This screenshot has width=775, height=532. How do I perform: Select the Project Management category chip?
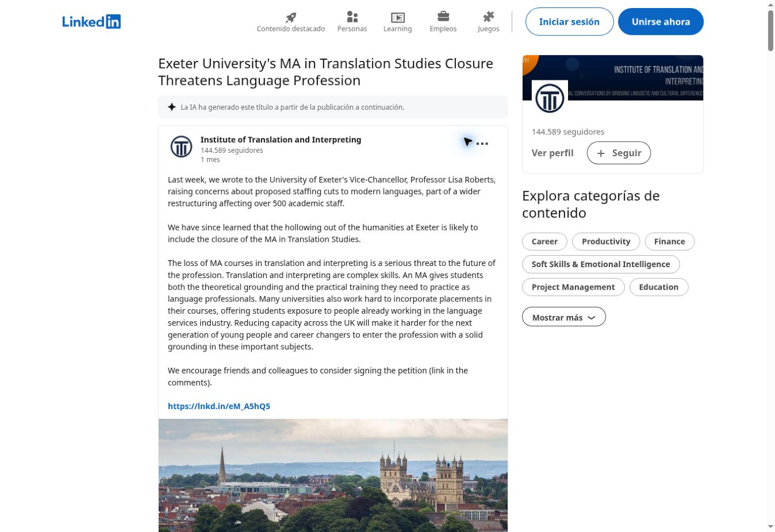(x=573, y=287)
